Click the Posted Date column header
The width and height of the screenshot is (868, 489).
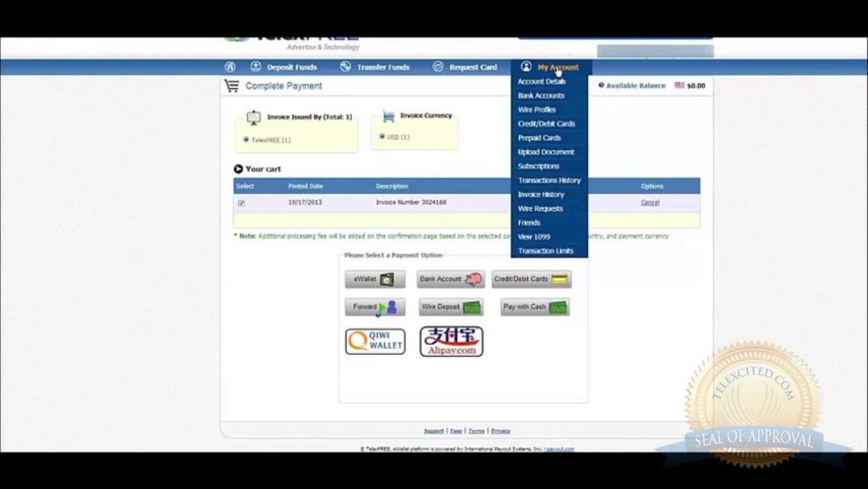tap(305, 186)
